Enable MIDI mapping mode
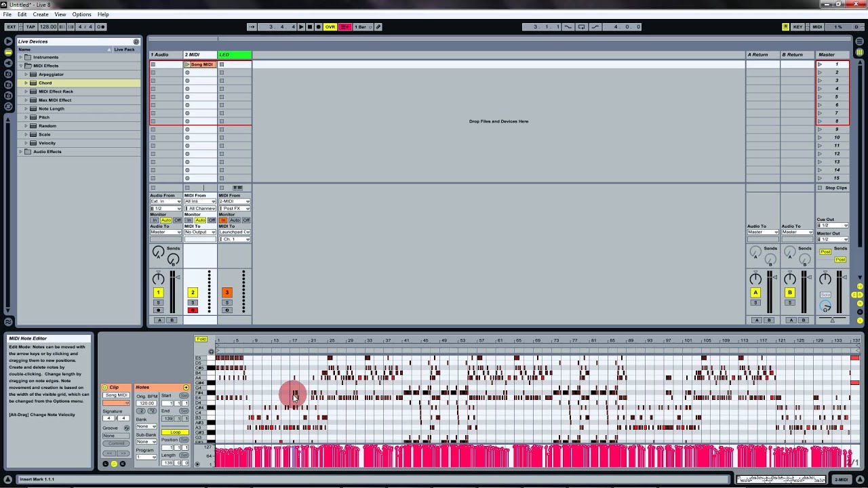The image size is (868, 488). 817,26
